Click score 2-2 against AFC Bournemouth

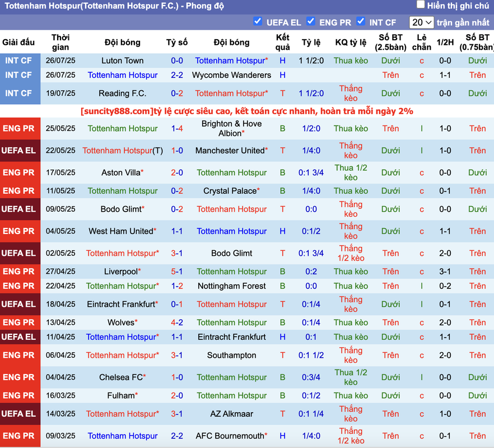click(177, 436)
